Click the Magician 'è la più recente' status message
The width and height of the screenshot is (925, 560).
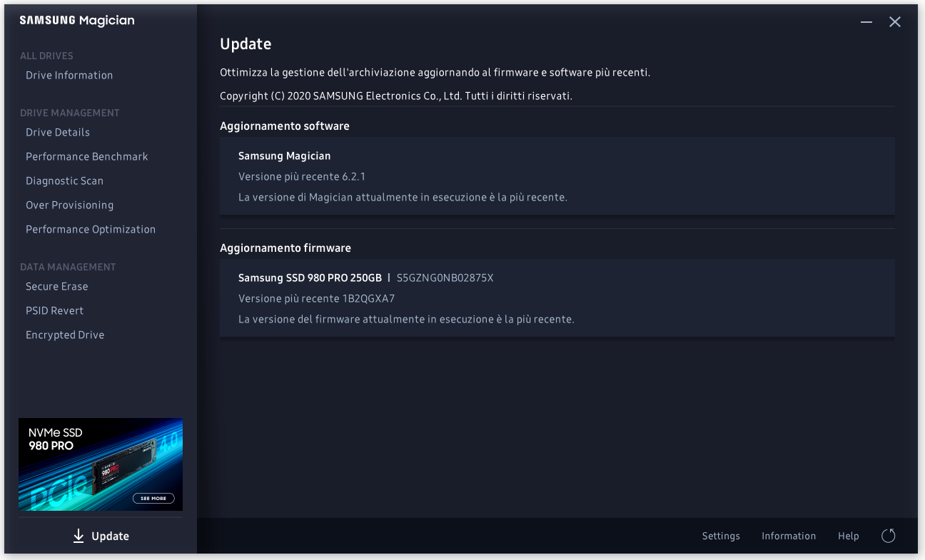coord(403,197)
